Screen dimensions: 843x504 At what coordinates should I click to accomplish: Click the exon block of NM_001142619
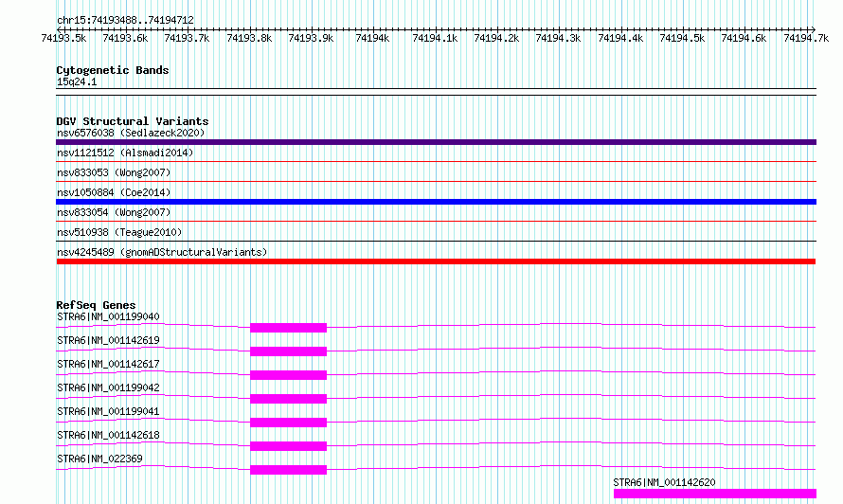(288, 351)
